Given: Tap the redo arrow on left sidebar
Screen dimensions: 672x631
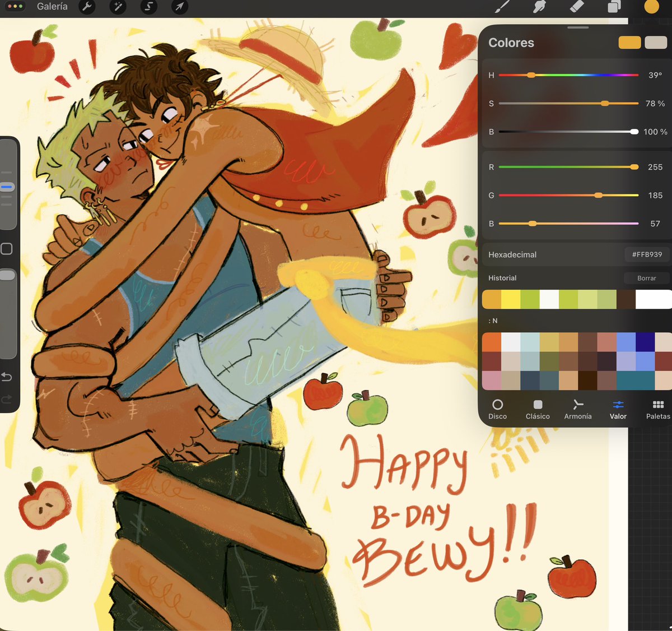Looking at the screenshot, I should point(7,399).
